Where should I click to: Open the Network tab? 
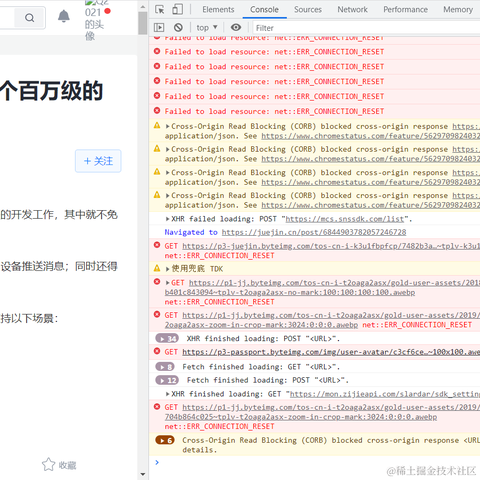352,10
